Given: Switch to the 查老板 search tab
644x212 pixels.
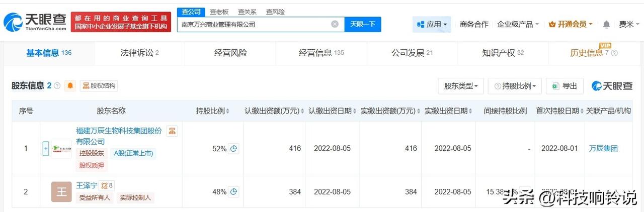Looking at the screenshot, I should 219,11.
